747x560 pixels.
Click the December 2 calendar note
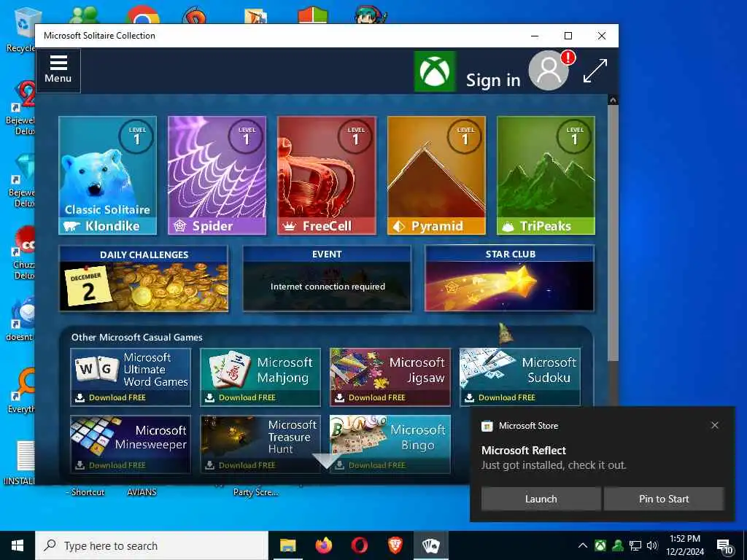pos(88,287)
